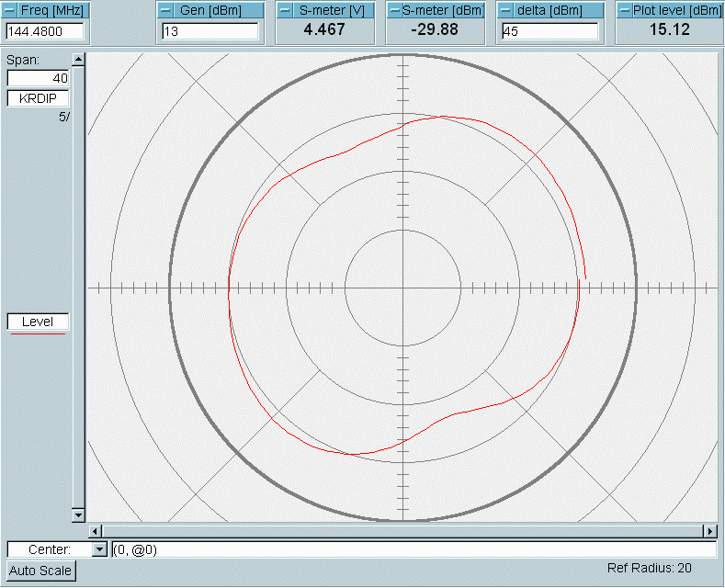Click the Gen [dBm] input field showing 13
Image resolution: width=725 pixels, height=588 pixels.
coord(210,31)
